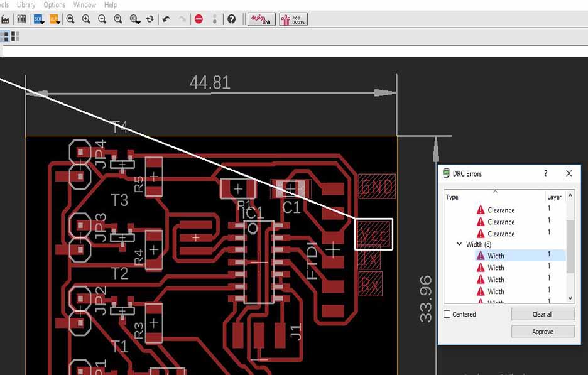Run a ULP program icon
588x375 pixels.
pyautogui.click(x=55, y=19)
